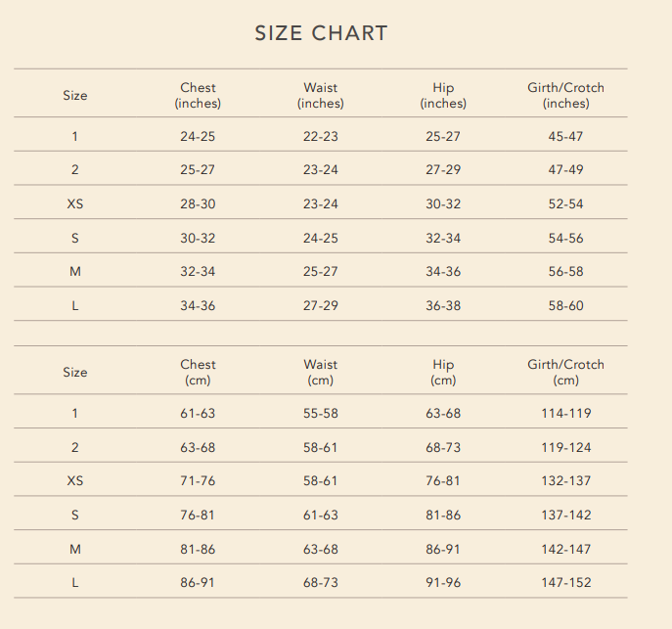Click the Girth/Crotch (inches) column header

click(565, 95)
